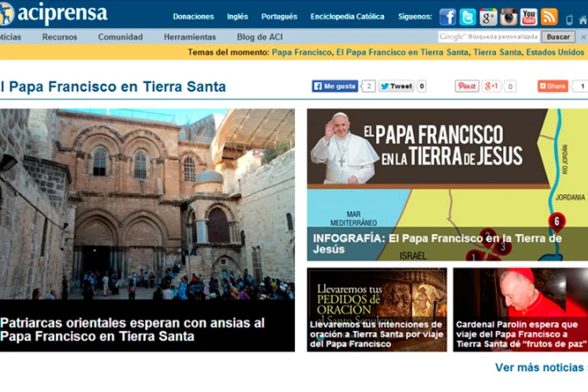The image size is (588, 392).
Task: Open the Google Plus icon in header
Action: pyautogui.click(x=488, y=17)
